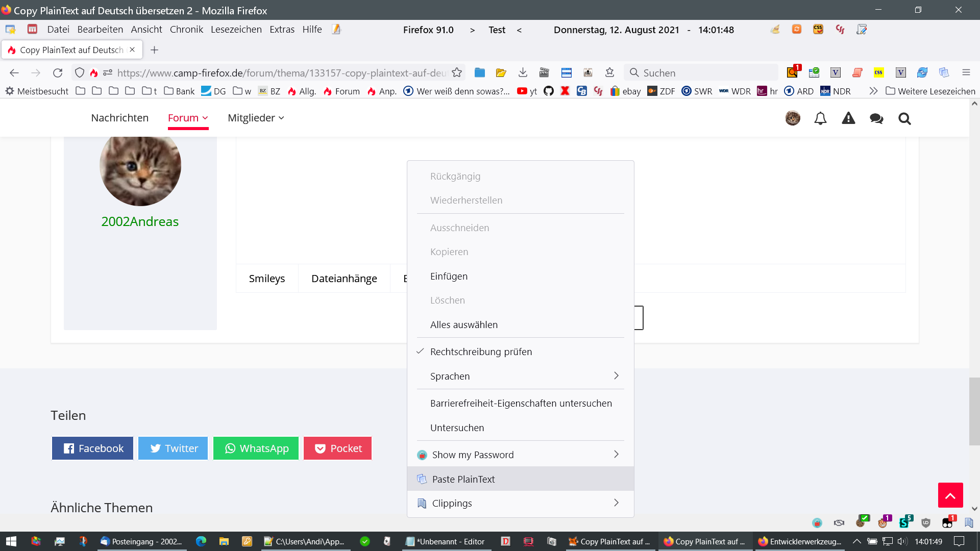Viewport: 980px width, 551px height.
Task: Share via the WhatsApp button
Action: click(x=256, y=448)
